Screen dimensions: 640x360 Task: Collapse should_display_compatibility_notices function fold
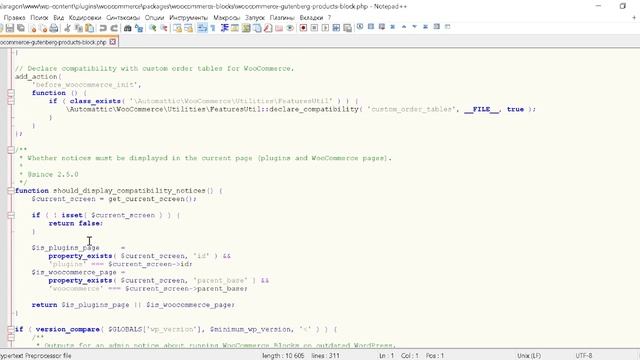pyautogui.click(x=11, y=191)
